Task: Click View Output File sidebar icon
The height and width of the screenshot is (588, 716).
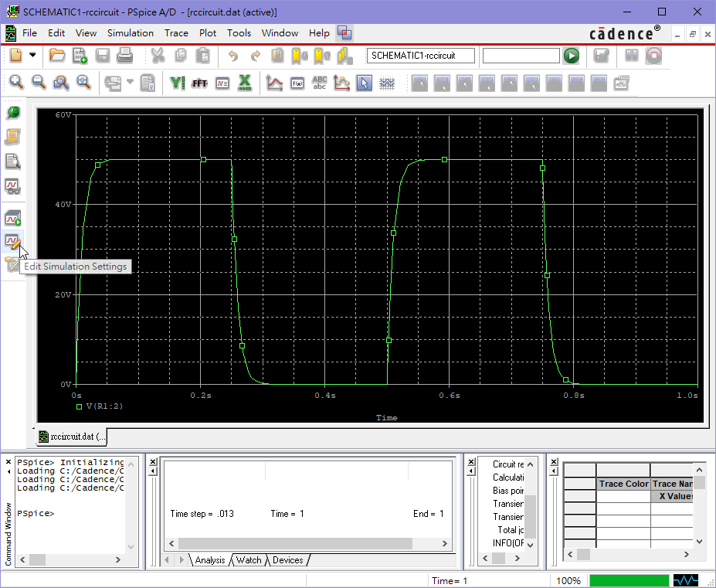Action: click(x=12, y=161)
